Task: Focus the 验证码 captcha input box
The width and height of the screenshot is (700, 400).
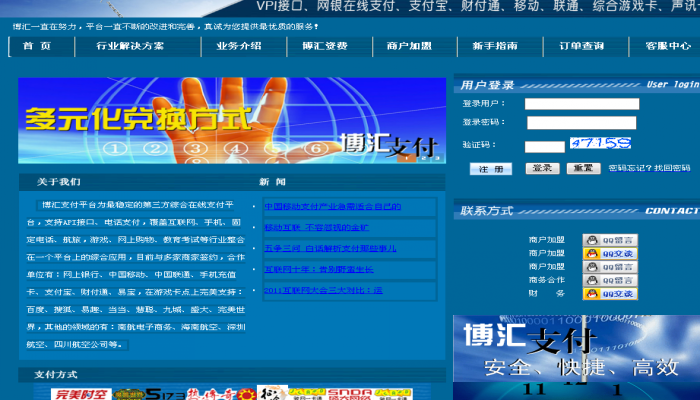Action: pos(545,146)
